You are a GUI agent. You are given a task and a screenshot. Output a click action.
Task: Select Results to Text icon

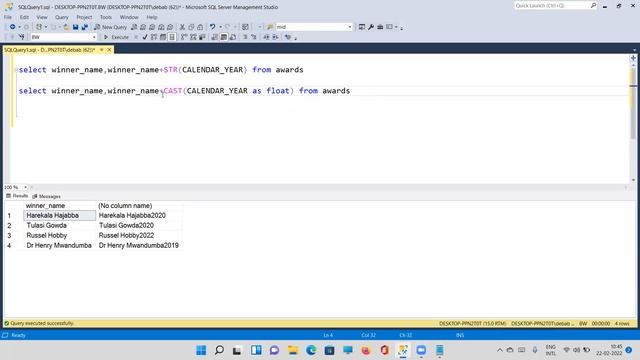click(x=215, y=37)
